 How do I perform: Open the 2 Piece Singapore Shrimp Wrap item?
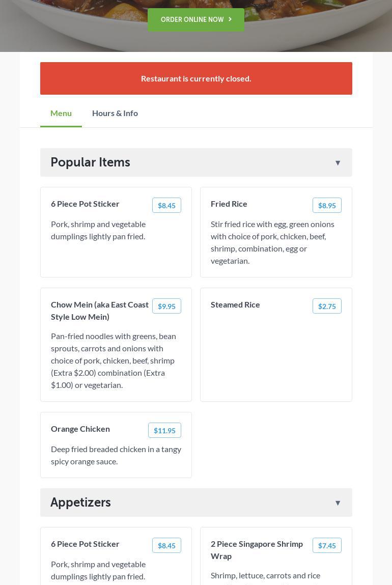(257, 550)
